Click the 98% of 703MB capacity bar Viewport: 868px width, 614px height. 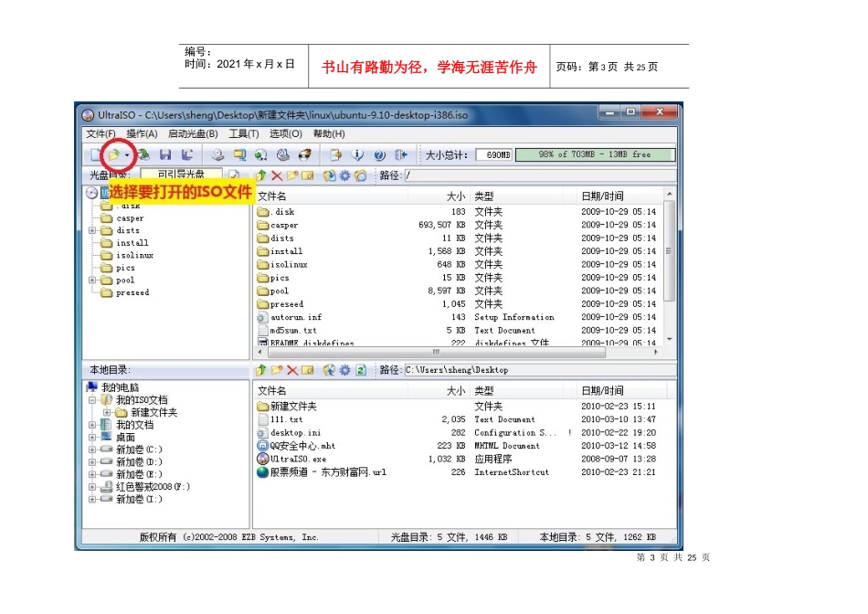coord(595,155)
